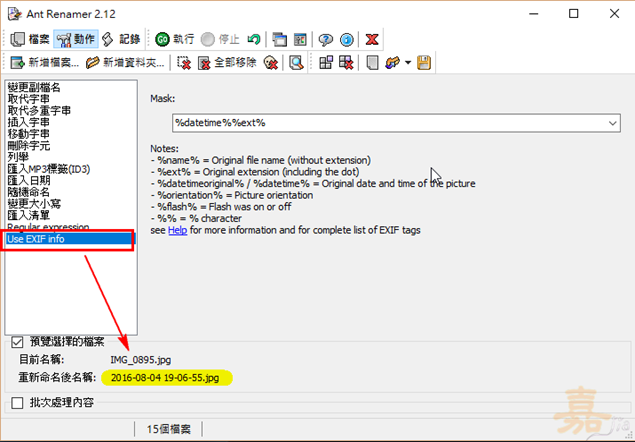Image resolution: width=635 pixels, height=442 pixels.
Task: Select Use EXIF info action
Action: (x=71, y=239)
